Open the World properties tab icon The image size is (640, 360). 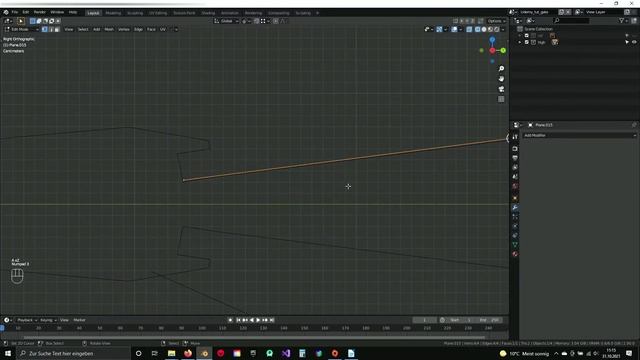[515, 186]
